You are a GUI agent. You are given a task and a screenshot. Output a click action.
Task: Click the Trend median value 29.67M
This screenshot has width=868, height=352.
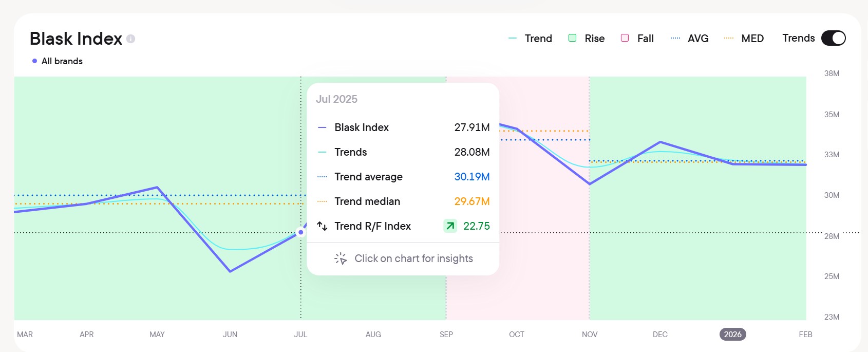[x=472, y=201]
